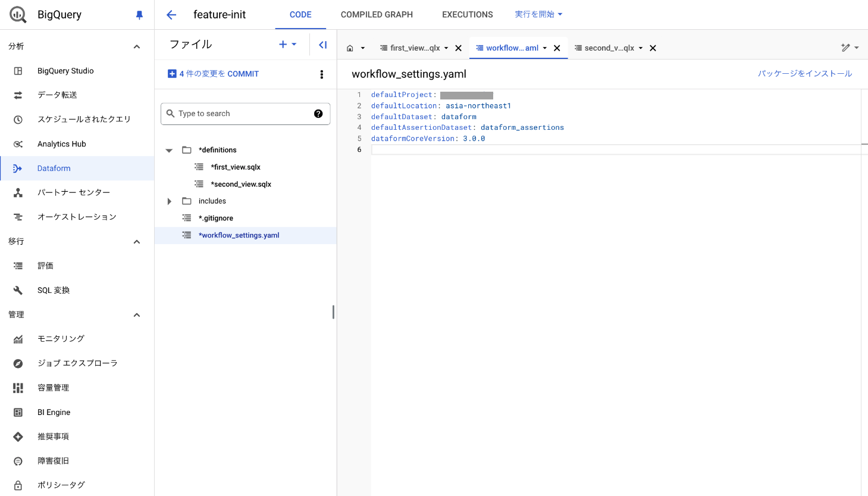Open Analytics Hub link
This screenshot has height=496, width=868.
[x=62, y=144]
